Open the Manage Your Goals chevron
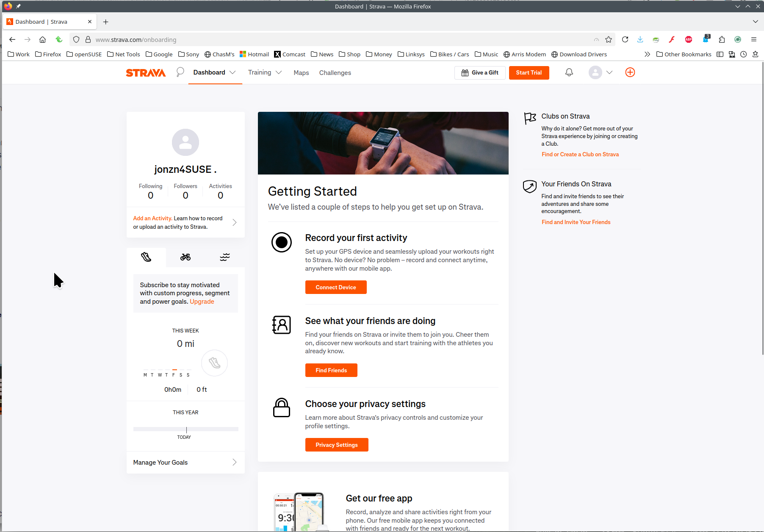 click(x=235, y=462)
